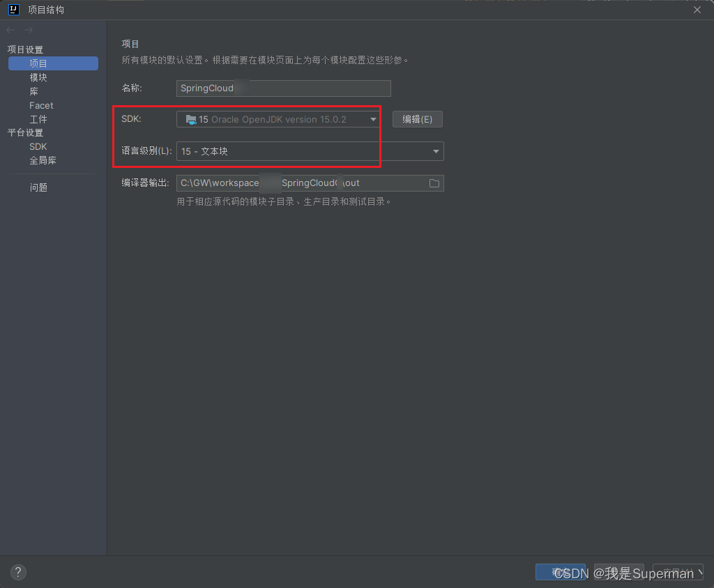Click the help question mark icon

pos(17,572)
